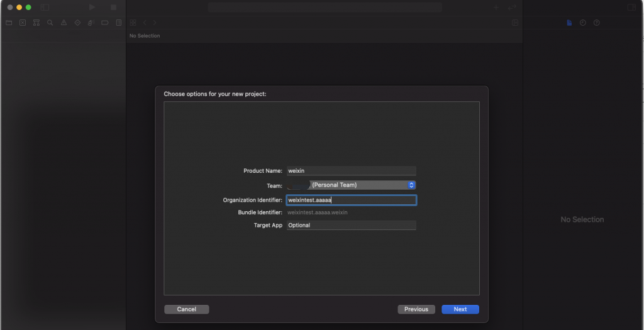The image size is (644, 330).
Task: Open the Project navigator folder icon
Action: point(9,23)
